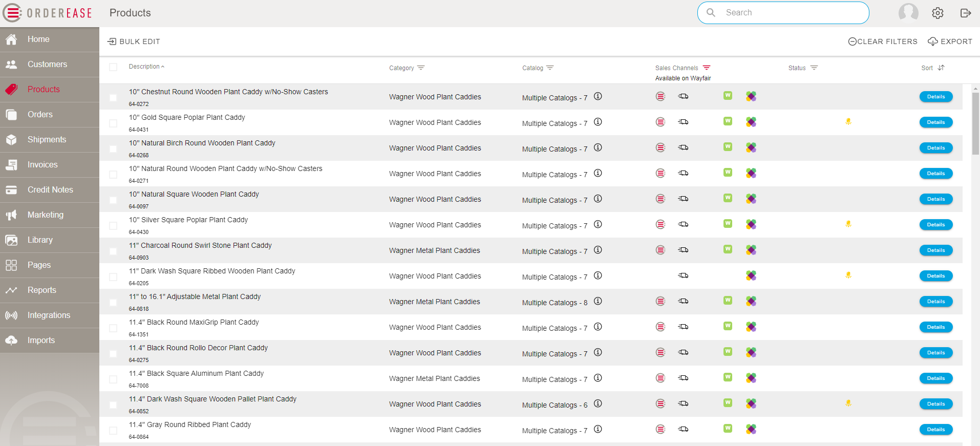The height and width of the screenshot is (446, 980).
Task: Toggle the Sort order control
Action: point(941,68)
